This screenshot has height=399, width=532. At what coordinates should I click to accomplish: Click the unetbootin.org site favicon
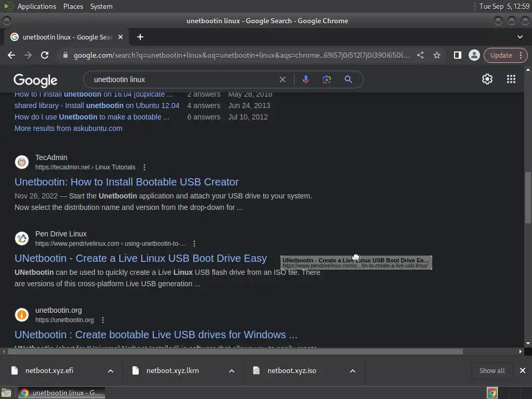(x=22, y=314)
